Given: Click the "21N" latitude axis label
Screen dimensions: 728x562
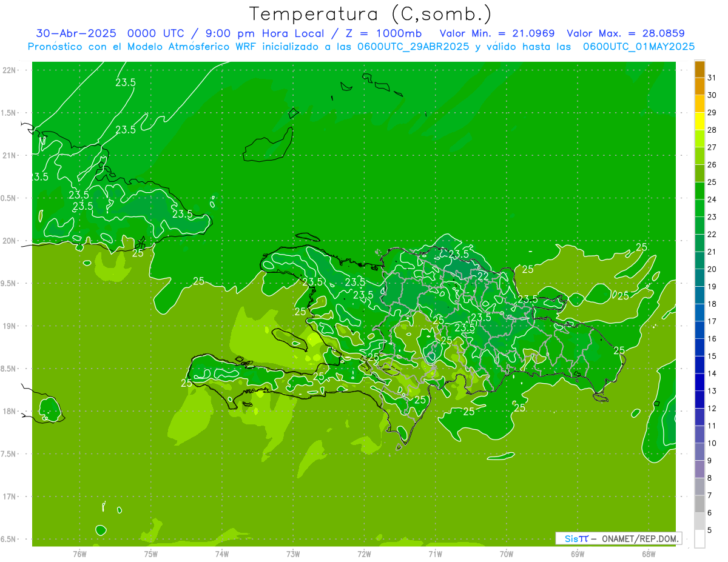Looking at the screenshot, I should pos(9,156).
